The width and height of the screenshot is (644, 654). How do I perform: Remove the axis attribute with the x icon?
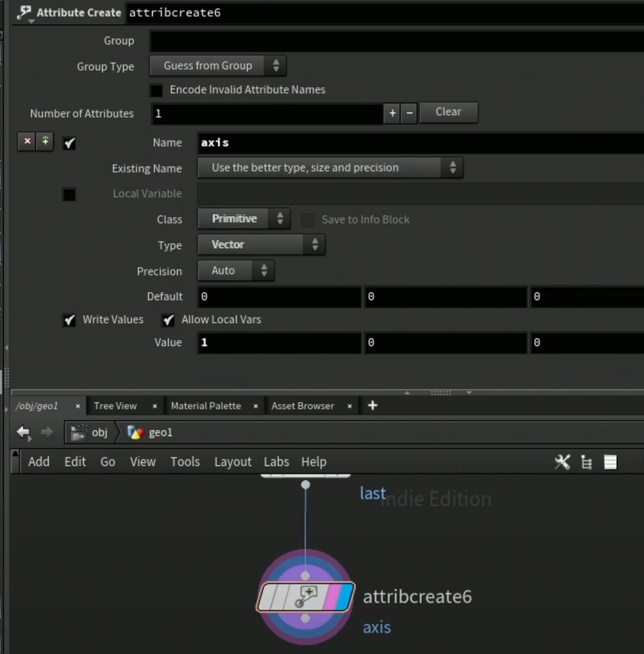[x=27, y=141]
